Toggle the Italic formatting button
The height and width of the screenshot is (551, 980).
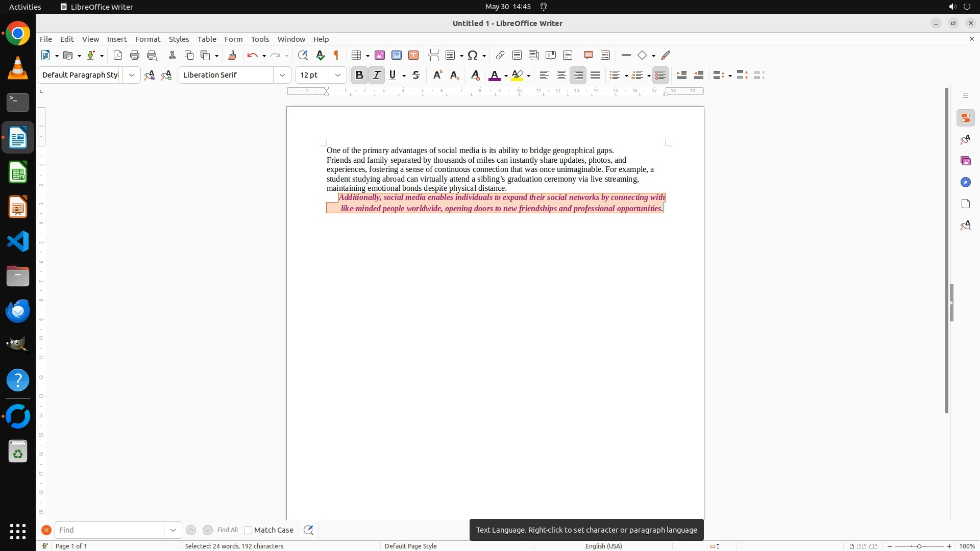[376, 75]
